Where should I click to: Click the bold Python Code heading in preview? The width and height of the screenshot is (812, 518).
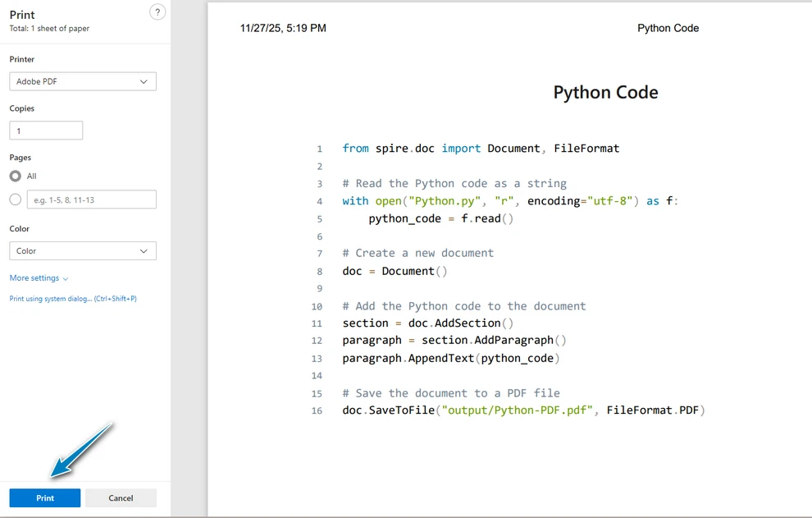(605, 93)
